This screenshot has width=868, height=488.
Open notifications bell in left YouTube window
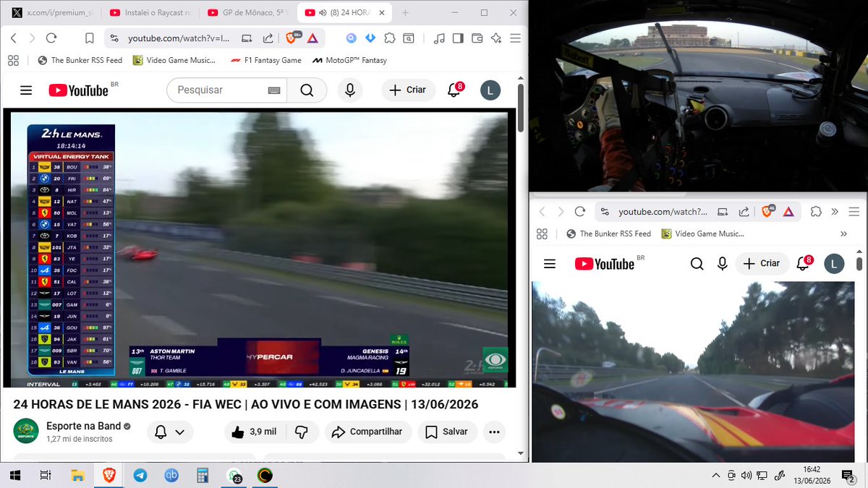(454, 90)
